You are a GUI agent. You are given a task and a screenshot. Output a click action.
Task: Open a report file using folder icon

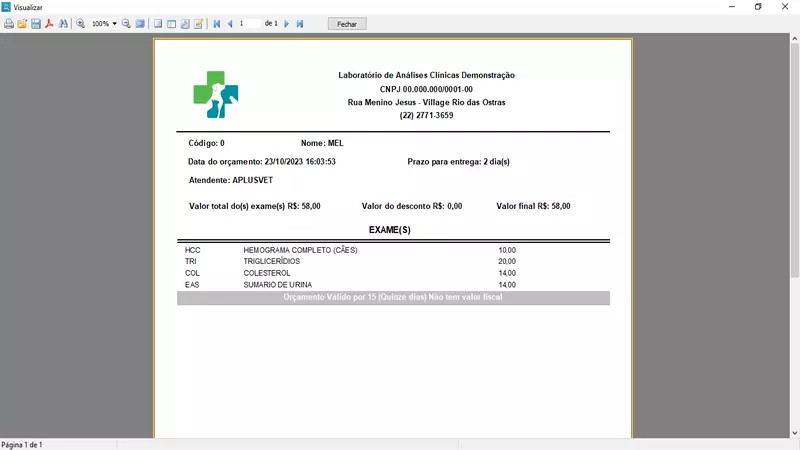22,23
